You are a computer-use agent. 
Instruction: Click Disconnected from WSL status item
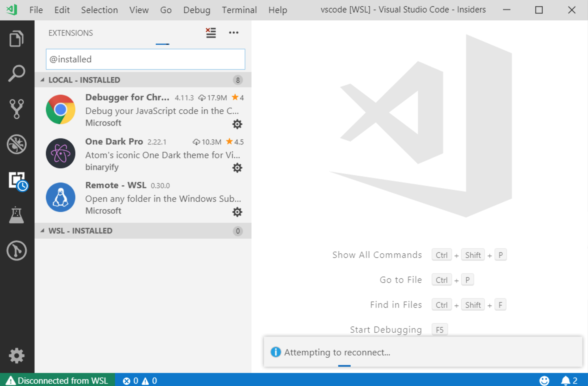(57, 381)
